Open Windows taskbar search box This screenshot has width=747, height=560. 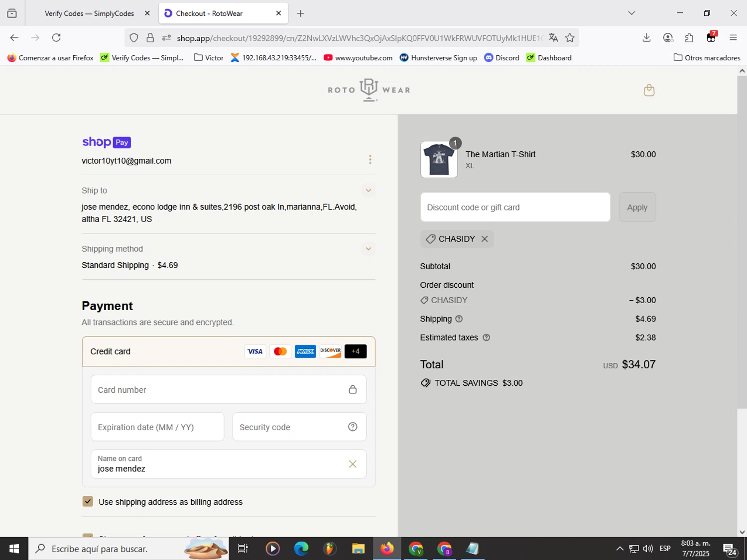128,549
